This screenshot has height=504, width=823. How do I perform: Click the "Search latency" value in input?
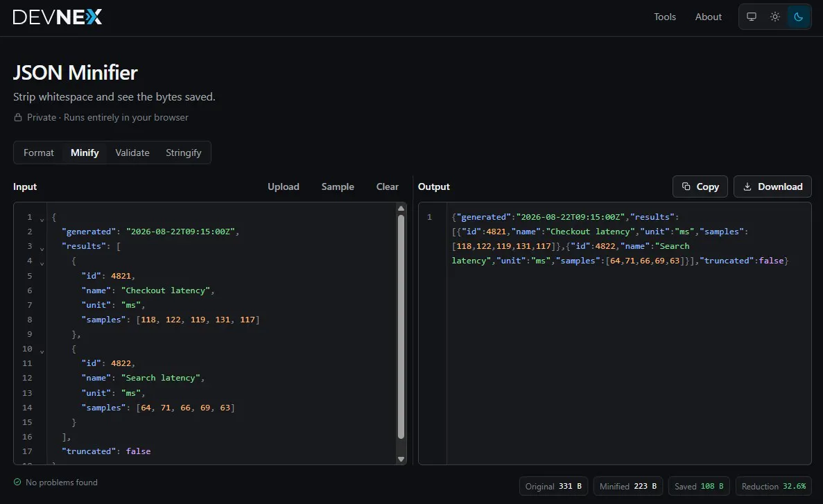pos(161,378)
